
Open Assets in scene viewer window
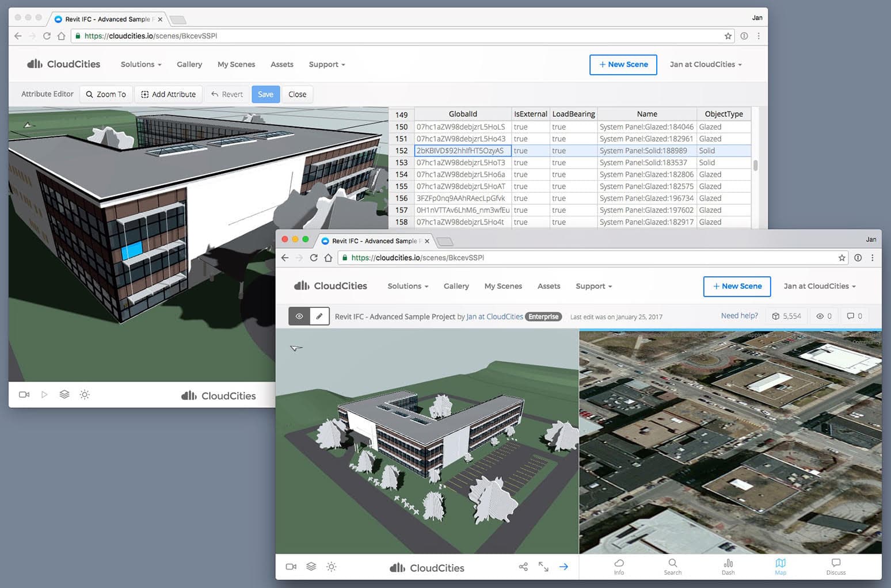pyautogui.click(x=549, y=286)
